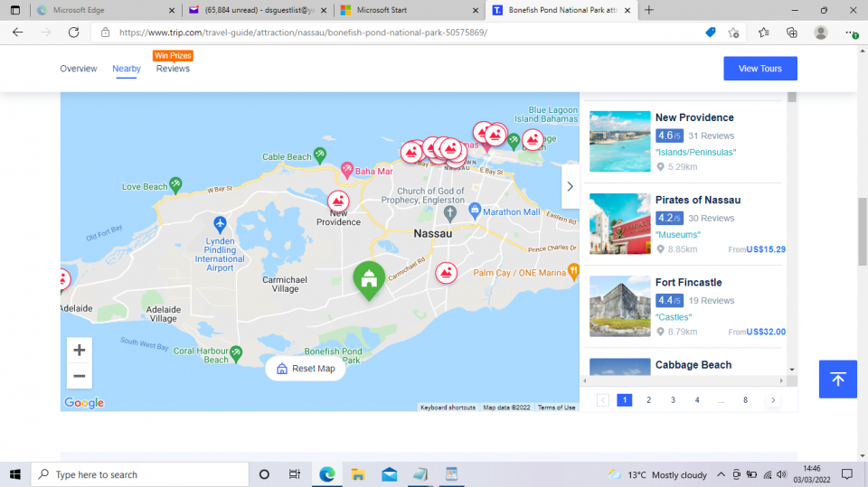Go to page 4 of results

[697, 400]
